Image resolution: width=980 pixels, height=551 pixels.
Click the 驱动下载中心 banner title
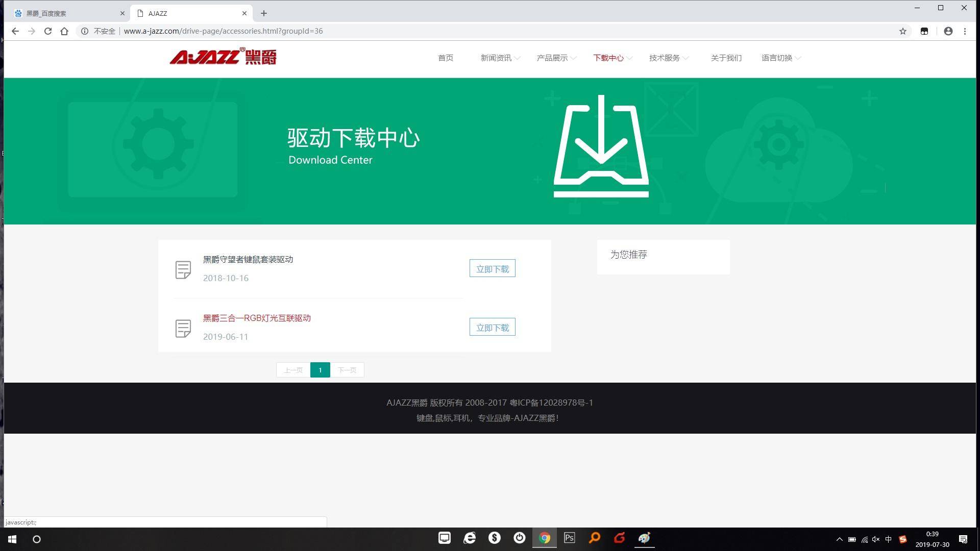pyautogui.click(x=353, y=138)
